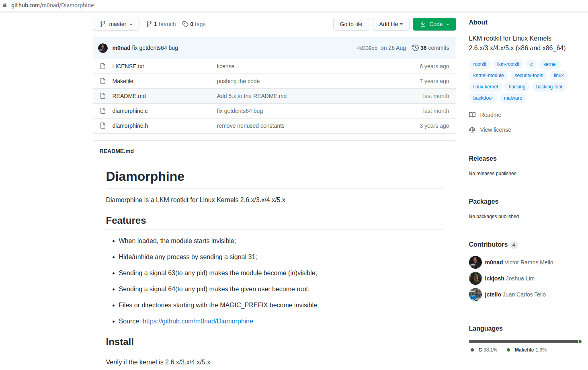Screen dimensions: 588x370
Task: Open m0nad Victor Ramos Mello profile
Action: (519, 262)
